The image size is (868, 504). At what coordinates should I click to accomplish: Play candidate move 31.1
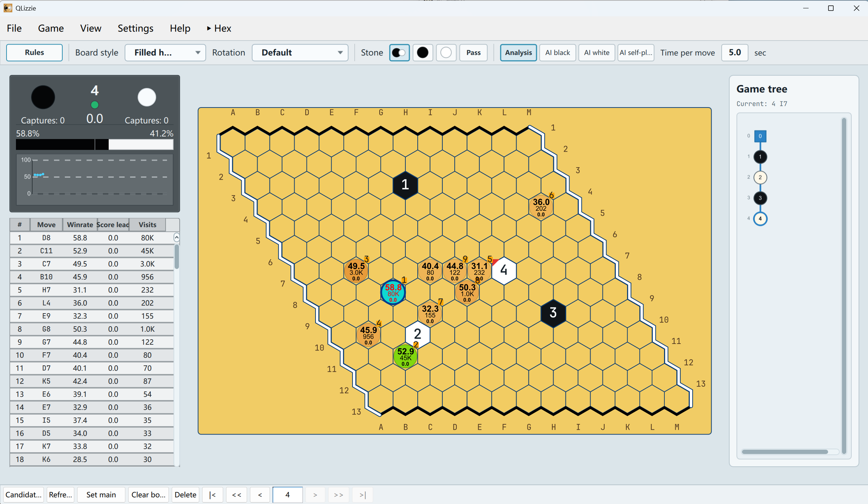pyautogui.click(x=479, y=271)
